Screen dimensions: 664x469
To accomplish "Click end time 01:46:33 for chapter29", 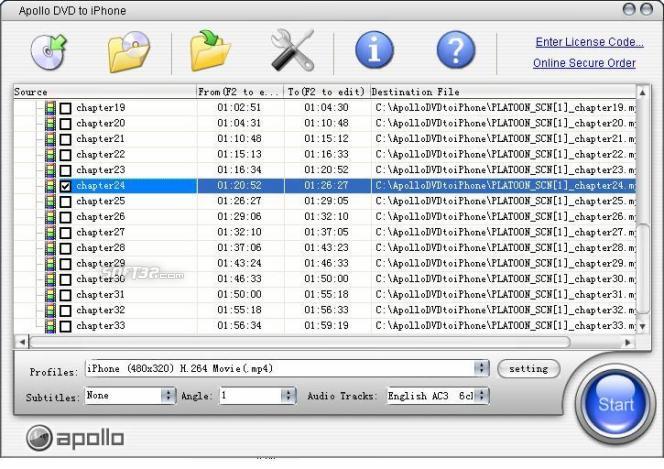I will click(326, 263).
